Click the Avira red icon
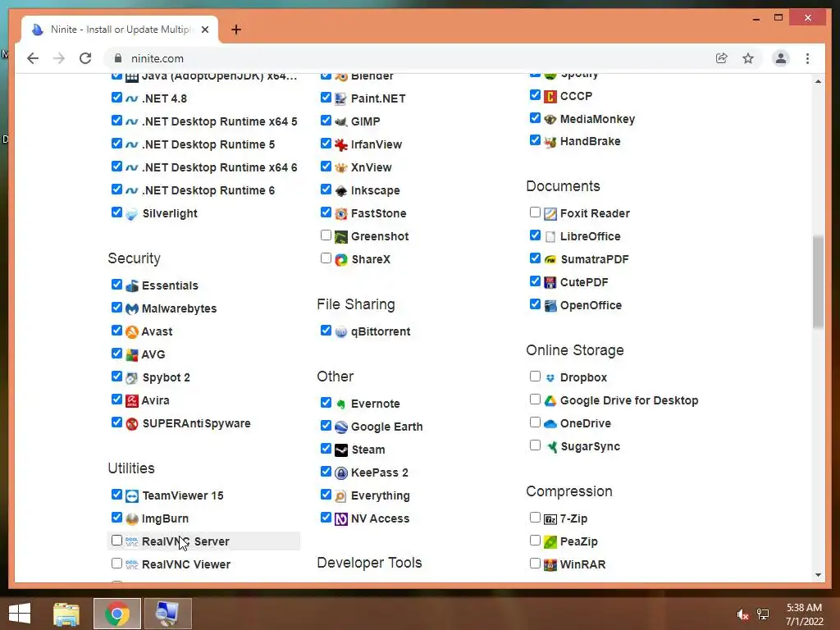Image resolution: width=840 pixels, height=630 pixels. click(132, 400)
